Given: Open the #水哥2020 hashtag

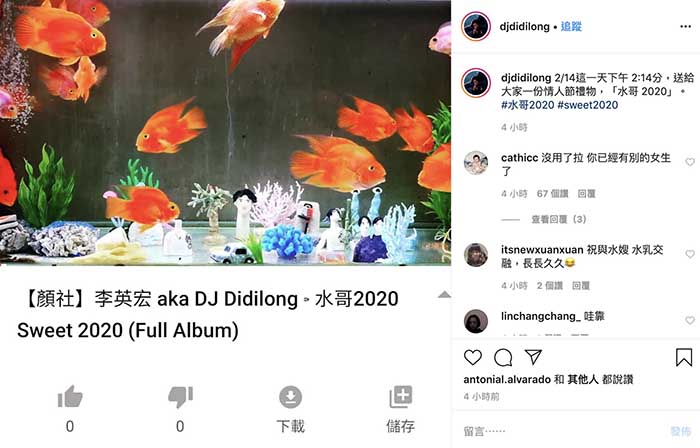Looking at the screenshot, I should (x=527, y=105).
